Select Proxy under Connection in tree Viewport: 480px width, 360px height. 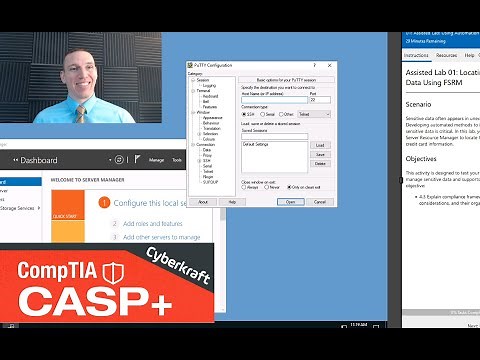click(207, 155)
